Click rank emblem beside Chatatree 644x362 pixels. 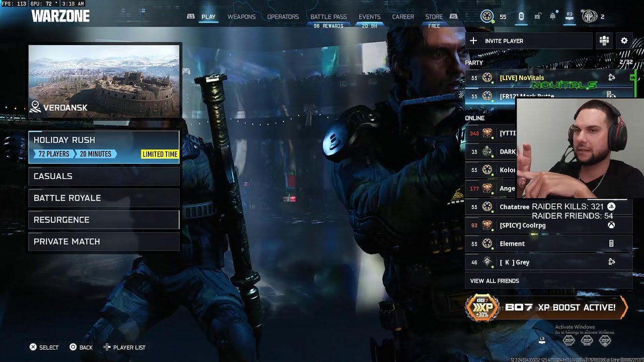coord(487,207)
